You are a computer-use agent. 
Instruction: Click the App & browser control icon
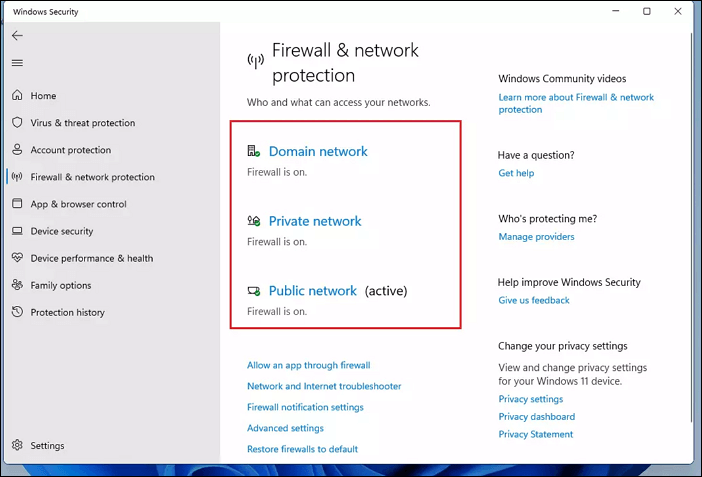pos(17,203)
